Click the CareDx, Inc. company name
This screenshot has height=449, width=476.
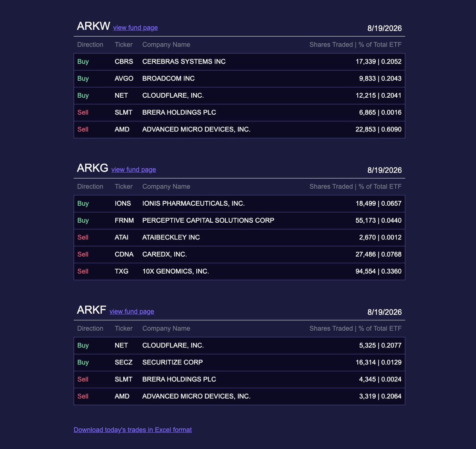pyautogui.click(x=165, y=254)
